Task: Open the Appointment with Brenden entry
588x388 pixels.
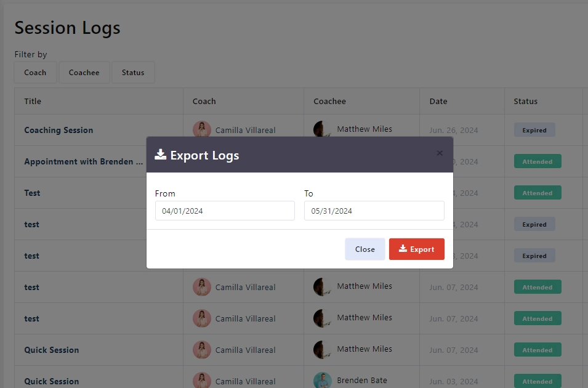Action: coord(78,161)
